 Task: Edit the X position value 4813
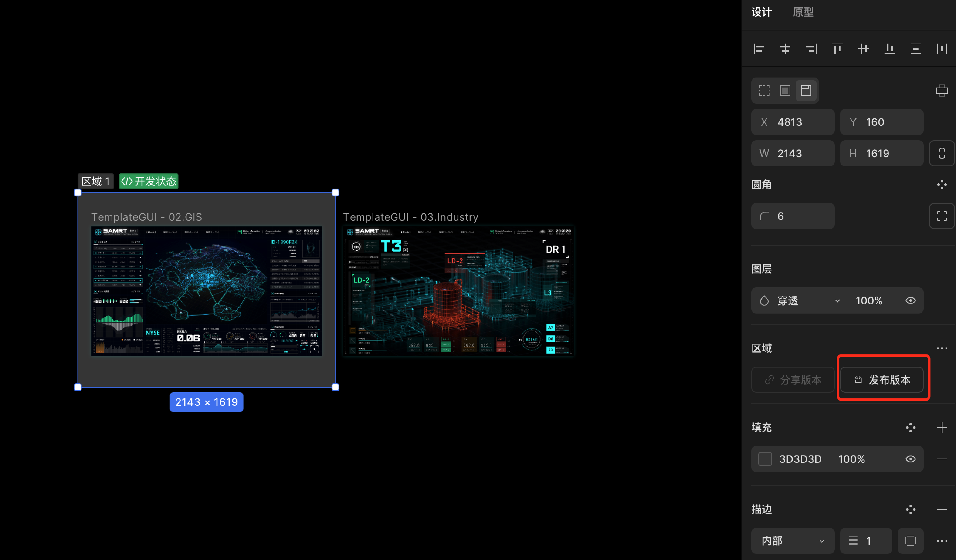[x=793, y=122]
